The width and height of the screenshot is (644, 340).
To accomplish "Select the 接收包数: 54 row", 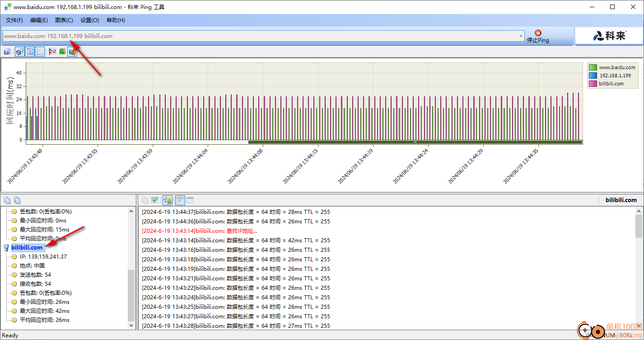I will pos(35,283).
